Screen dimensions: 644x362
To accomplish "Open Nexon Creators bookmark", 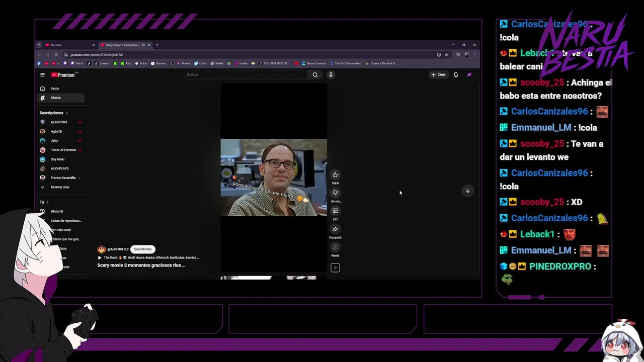I will 314,63.
